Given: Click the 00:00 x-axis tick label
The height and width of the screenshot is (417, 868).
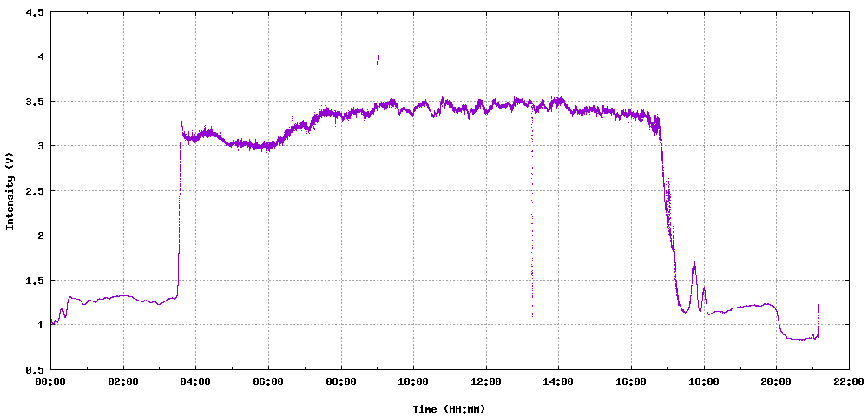Looking at the screenshot, I should click(x=50, y=381).
